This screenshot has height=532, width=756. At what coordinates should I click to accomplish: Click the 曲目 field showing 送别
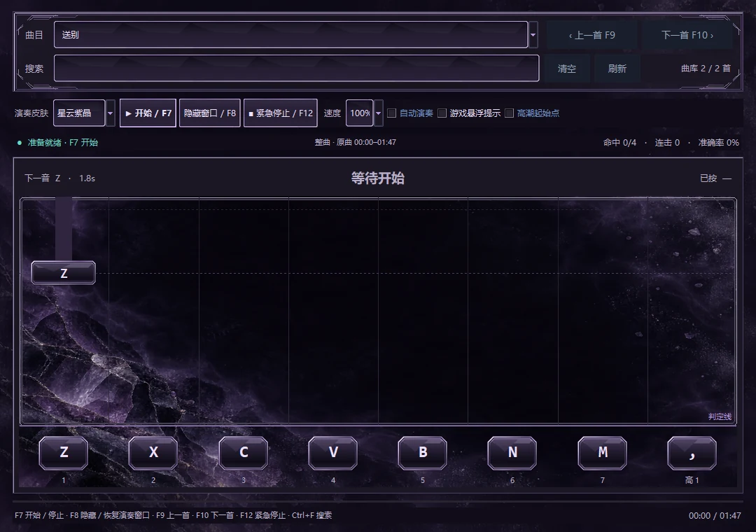[x=290, y=35]
